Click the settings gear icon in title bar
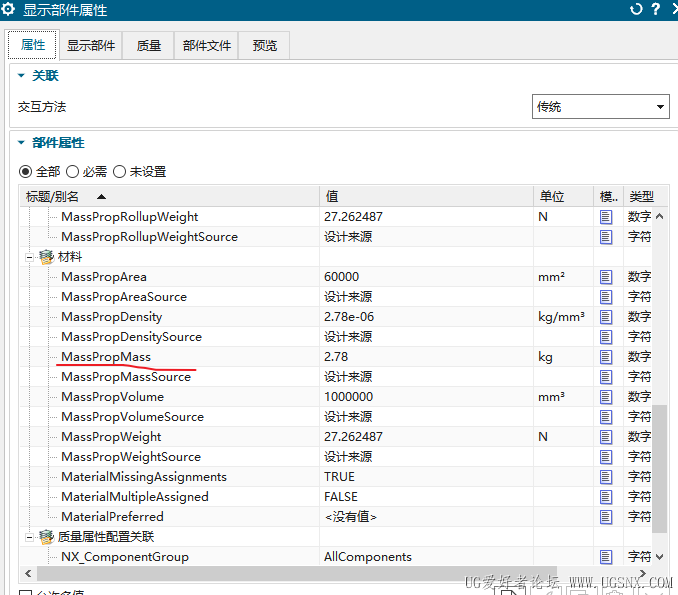The height and width of the screenshot is (595, 678). click(x=8, y=9)
